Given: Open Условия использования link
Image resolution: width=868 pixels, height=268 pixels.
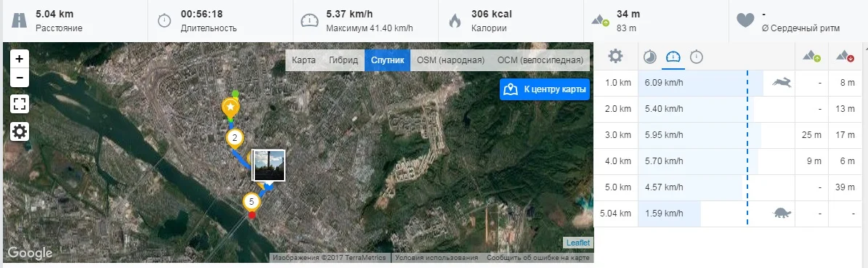Looking at the screenshot, I should pyautogui.click(x=437, y=258).
